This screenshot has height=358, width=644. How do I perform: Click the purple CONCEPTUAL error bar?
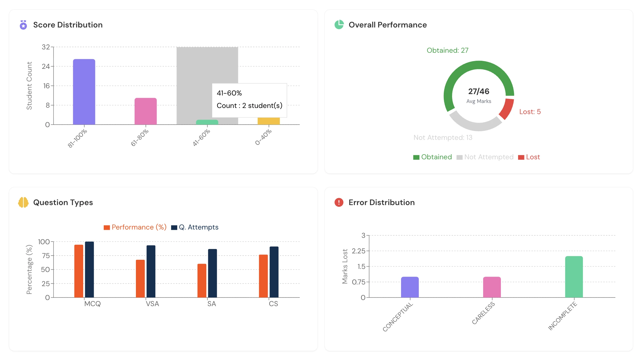[x=410, y=287]
